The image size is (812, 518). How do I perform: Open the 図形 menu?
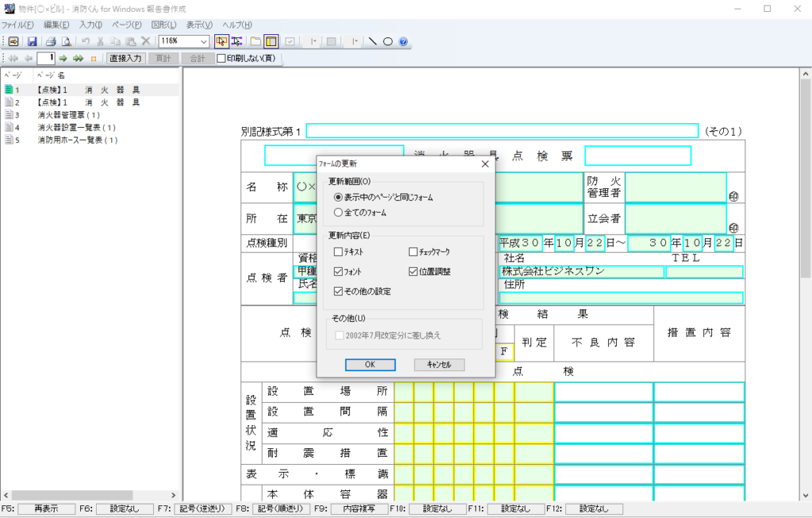click(163, 25)
